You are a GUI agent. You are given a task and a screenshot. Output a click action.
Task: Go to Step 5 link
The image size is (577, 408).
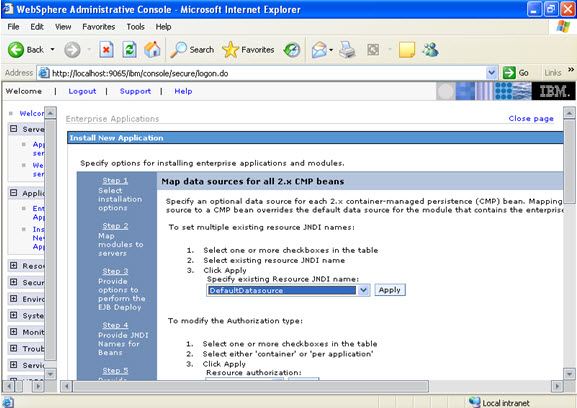point(115,370)
